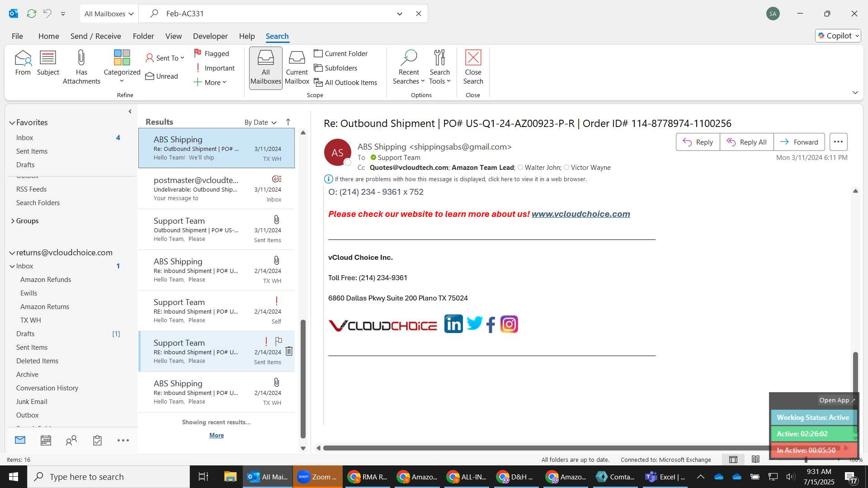Screen dimensions: 868x488
Task: Flag the Support Team Sent Items message
Action: point(278,341)
